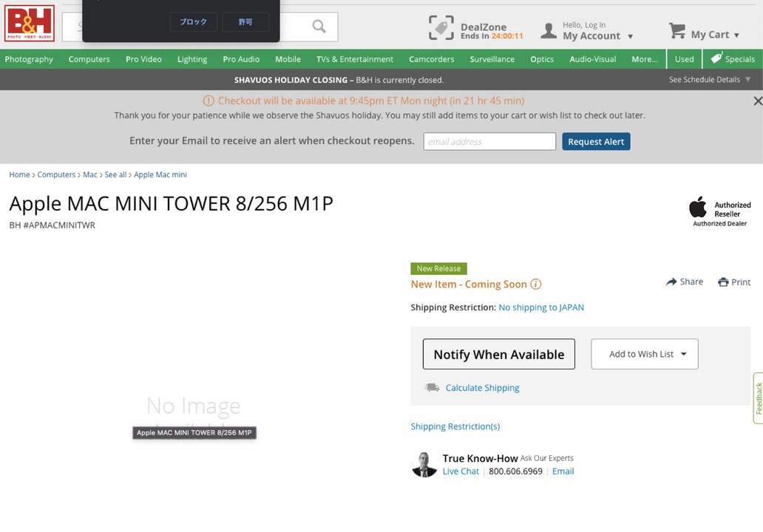Click the New Release badge
The width and height of the screenshot is (763, 532).
[438, 268]
